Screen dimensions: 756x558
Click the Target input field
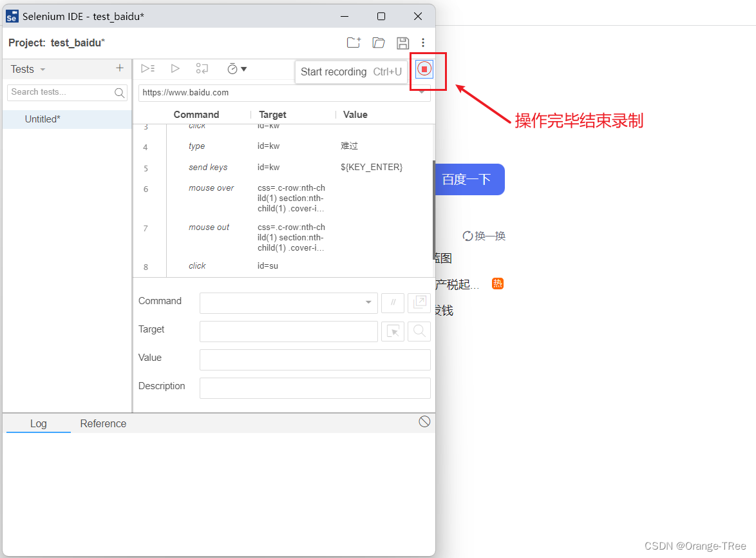[288, 331]
